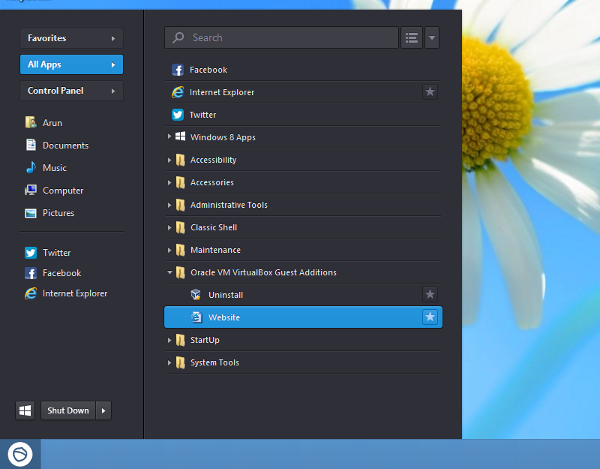Toggle favorite star for Internet Explorer
The image size is (600, 469).
coord(430,92)
